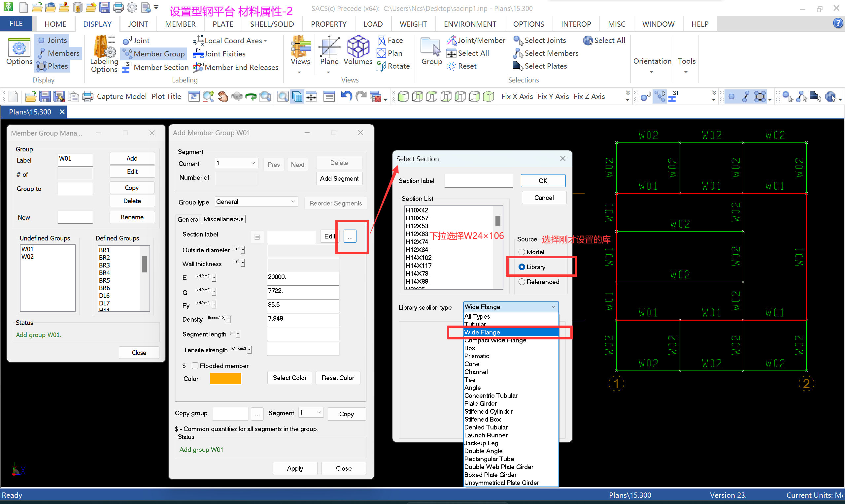Click the Member Section labeling icon
Screen dimensions: 845x504
coord(126,67)
